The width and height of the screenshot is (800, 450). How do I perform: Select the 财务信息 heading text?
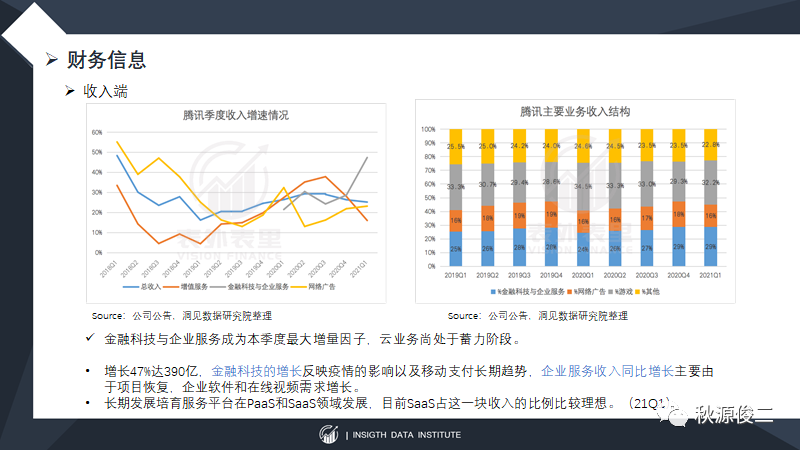point(107,60)
